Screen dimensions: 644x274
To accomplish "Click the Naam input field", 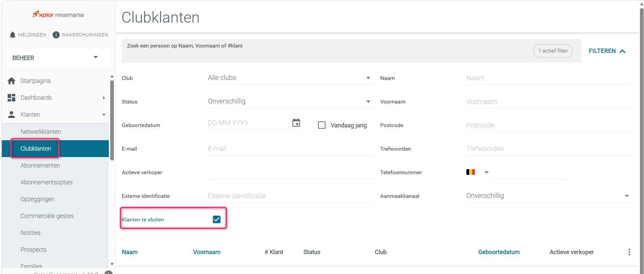I will click(x=549, y=78).
